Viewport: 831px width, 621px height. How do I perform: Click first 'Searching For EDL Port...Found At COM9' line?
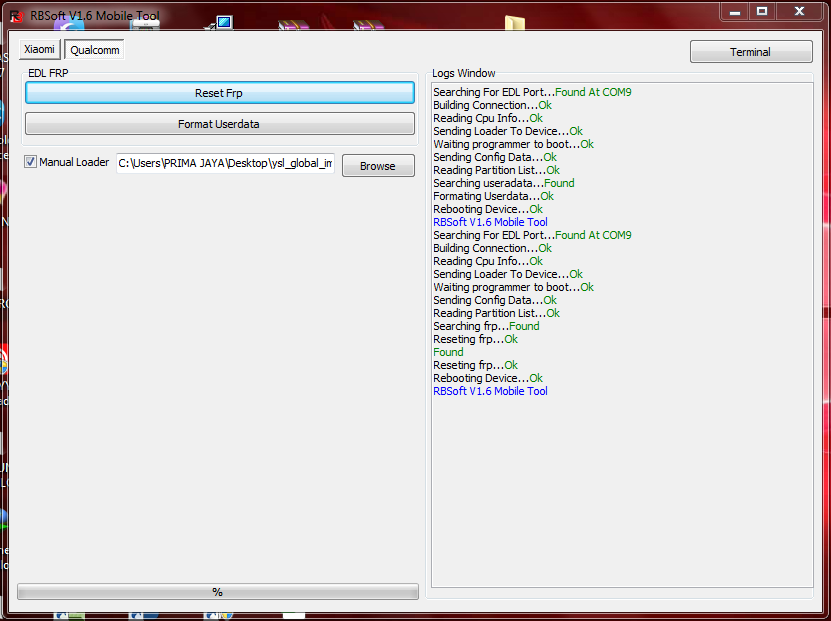[x=532, y=92]
